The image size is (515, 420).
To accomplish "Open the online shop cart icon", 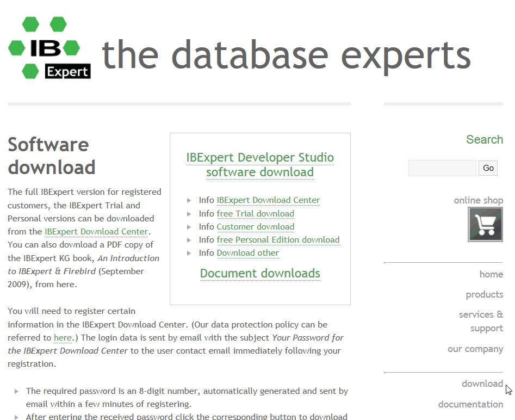I will click(x=485, y=225).
